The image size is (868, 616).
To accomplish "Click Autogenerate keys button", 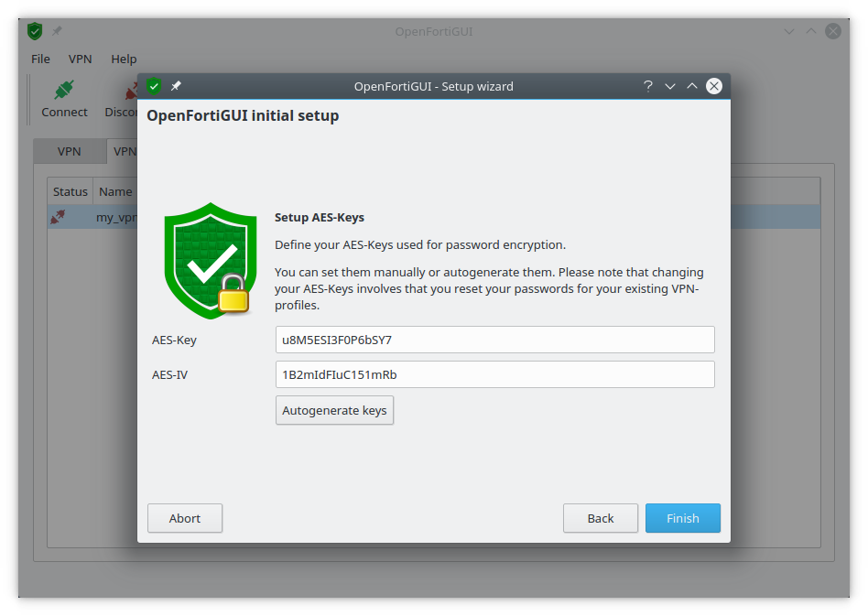I will tap(334, 410).
